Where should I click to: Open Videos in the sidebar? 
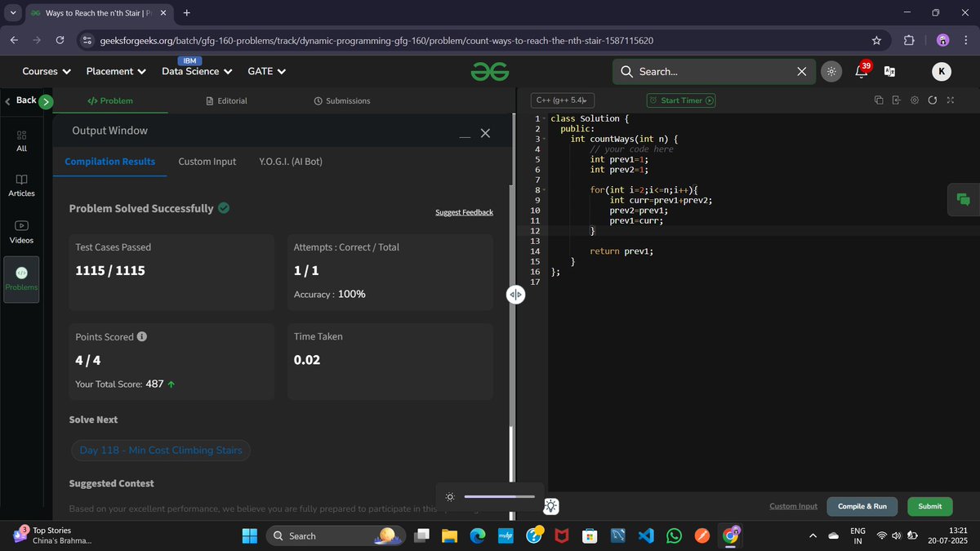click(x=21, y=233)
